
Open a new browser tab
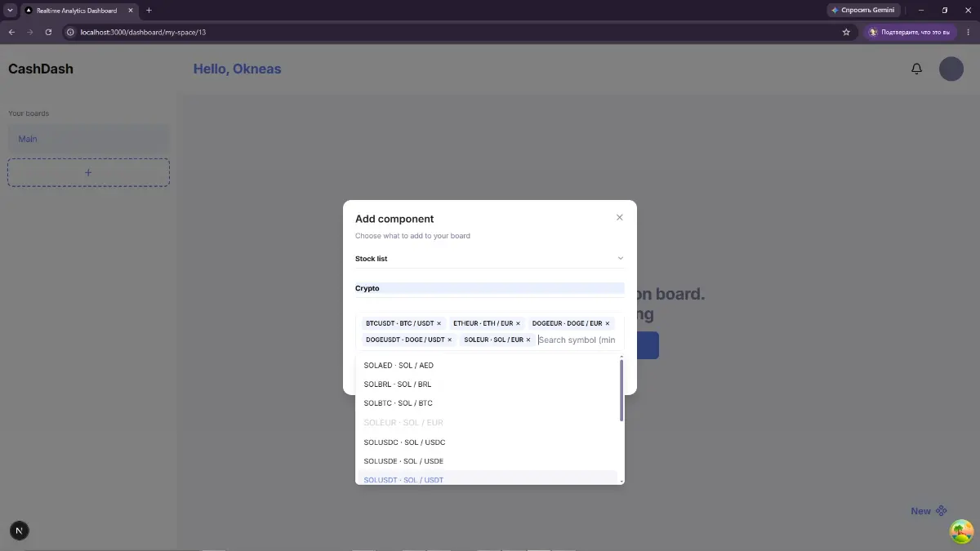click(x=149, y=11)
